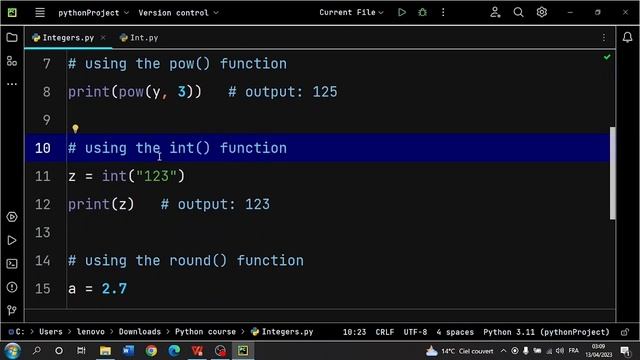Open the IDE settings gear

tap(542, 13)
